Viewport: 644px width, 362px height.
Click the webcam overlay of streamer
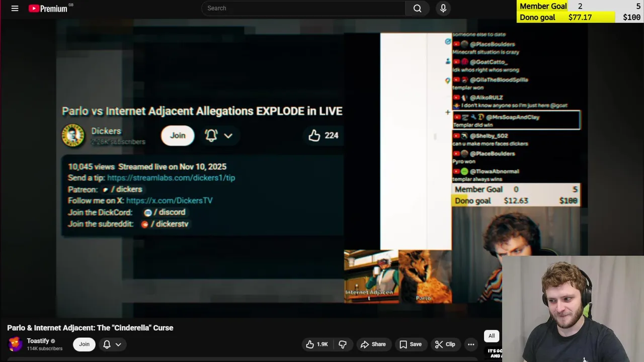573,309
